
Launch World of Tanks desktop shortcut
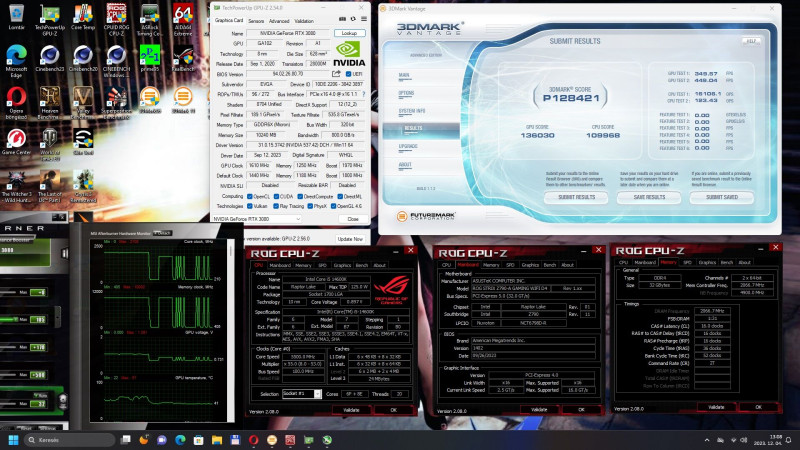(x=49, y=145)
